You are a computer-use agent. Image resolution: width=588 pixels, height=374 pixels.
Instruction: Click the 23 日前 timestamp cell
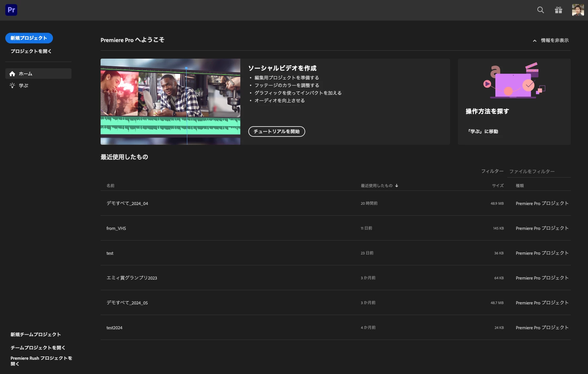(367, 253)
